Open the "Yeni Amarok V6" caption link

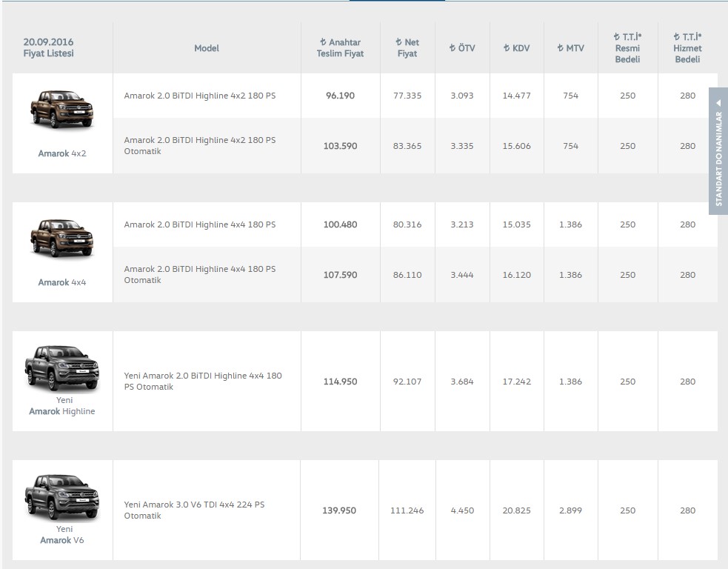click(x=62, y=535)
